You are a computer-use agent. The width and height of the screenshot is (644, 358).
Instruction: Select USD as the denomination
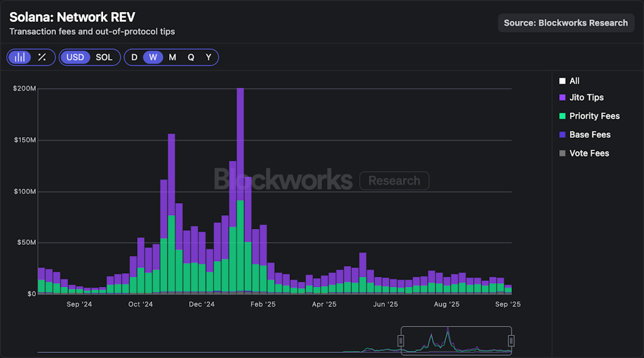(x=75, y=57)
